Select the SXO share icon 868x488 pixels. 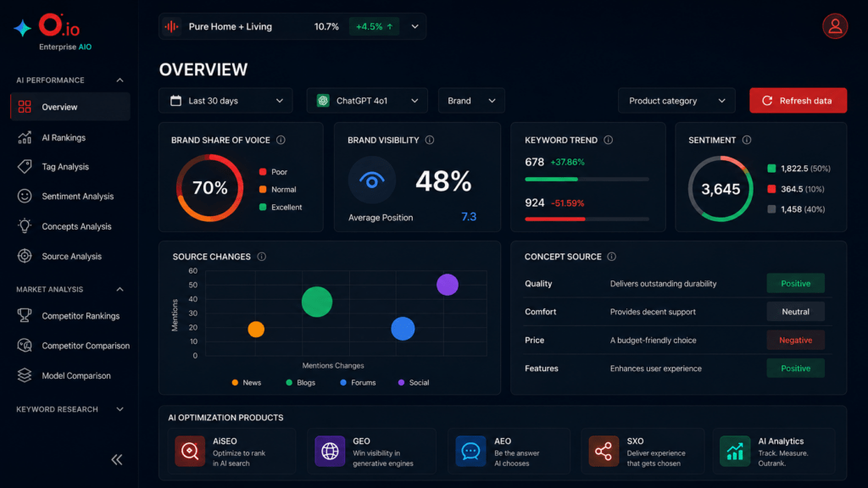coord(604,451)
